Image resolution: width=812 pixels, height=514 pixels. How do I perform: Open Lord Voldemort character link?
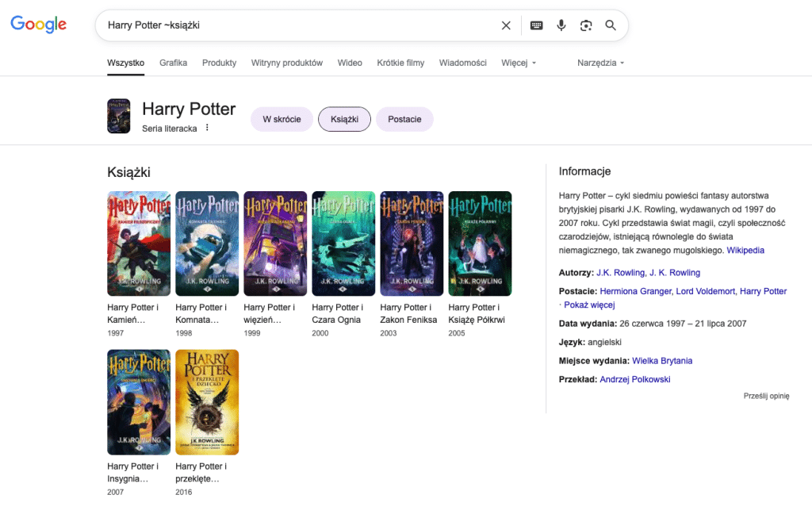(x=705, y=291)
